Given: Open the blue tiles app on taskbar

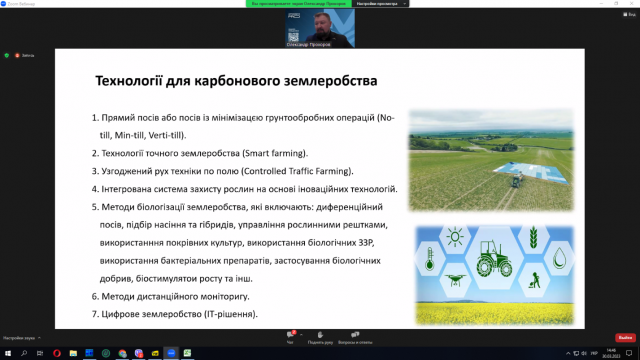Looking at the screenshot, I should tap(89, 353).
